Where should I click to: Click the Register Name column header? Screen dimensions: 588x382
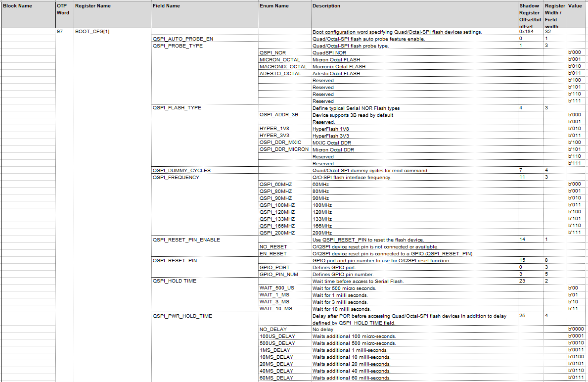pyautogui.click(x=112, y=15)
